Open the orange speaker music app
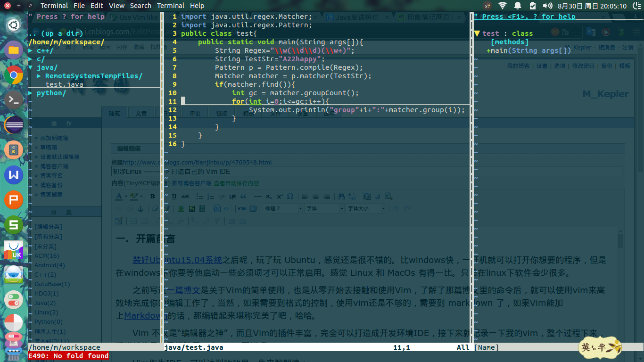The image size is (644, 362). click(14, 150)
